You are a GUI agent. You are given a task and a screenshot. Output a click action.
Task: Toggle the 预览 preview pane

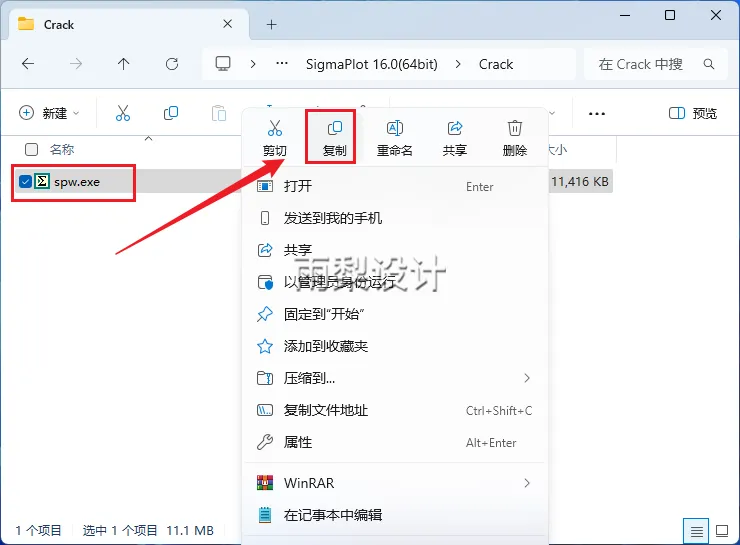coord(693,113)
